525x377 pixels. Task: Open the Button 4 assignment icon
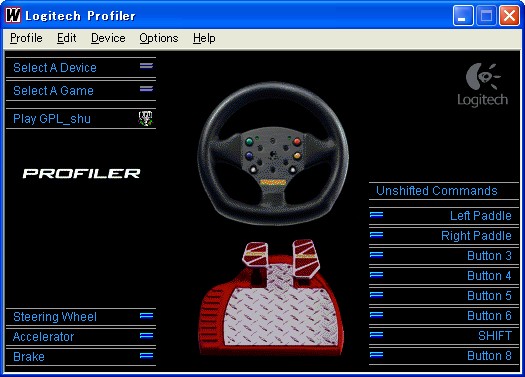[x=376, y=275]
